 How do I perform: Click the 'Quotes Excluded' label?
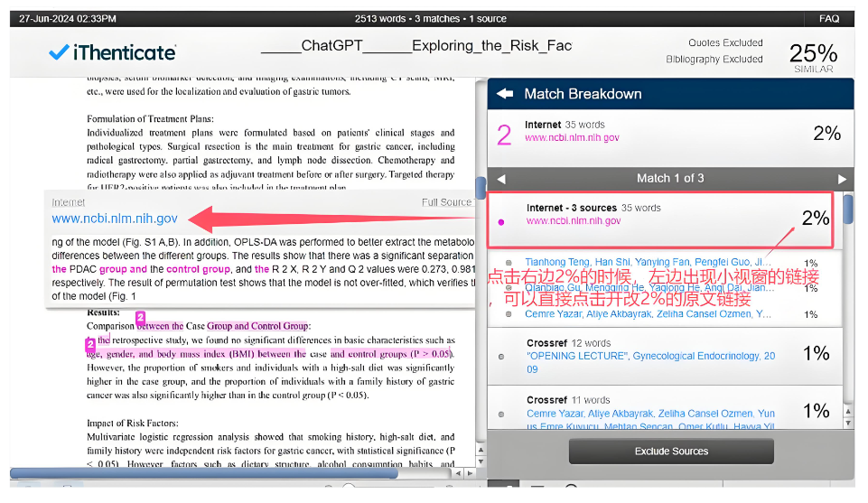725,42
